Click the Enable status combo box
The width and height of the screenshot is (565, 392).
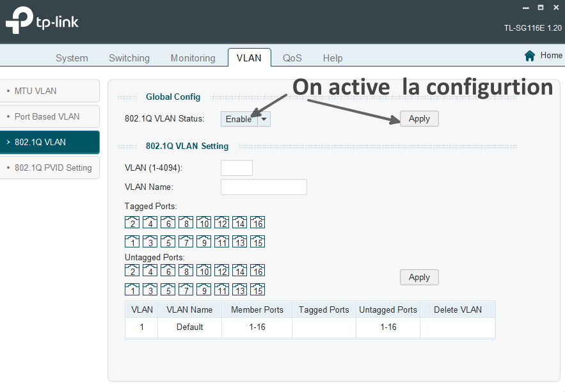(239, 119)
